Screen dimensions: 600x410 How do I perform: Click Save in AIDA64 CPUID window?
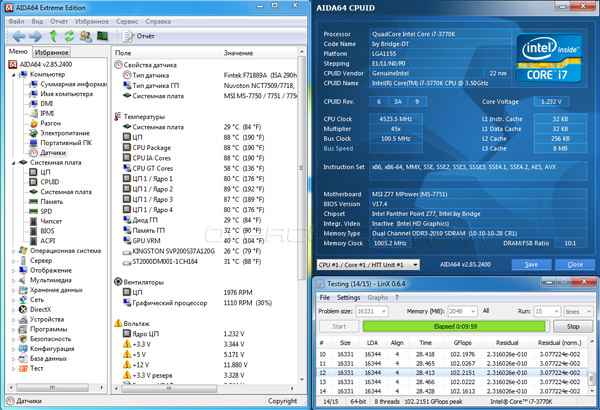531,265
